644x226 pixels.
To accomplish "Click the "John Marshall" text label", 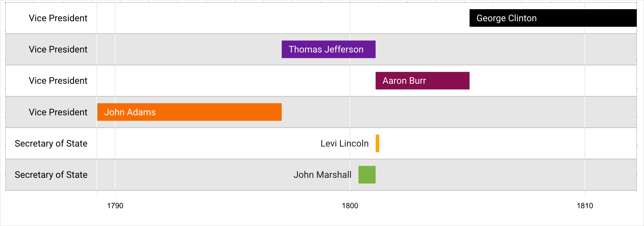I will point(322,175).
